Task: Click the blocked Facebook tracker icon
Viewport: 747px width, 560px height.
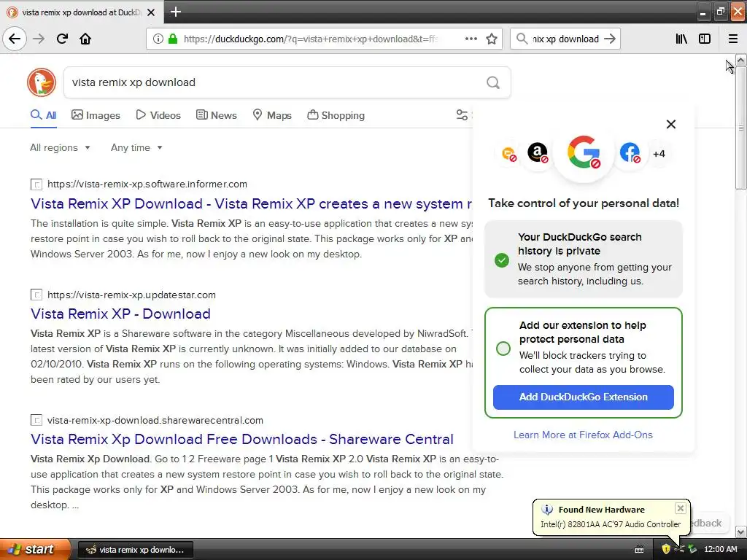Action: click(630, 153)
